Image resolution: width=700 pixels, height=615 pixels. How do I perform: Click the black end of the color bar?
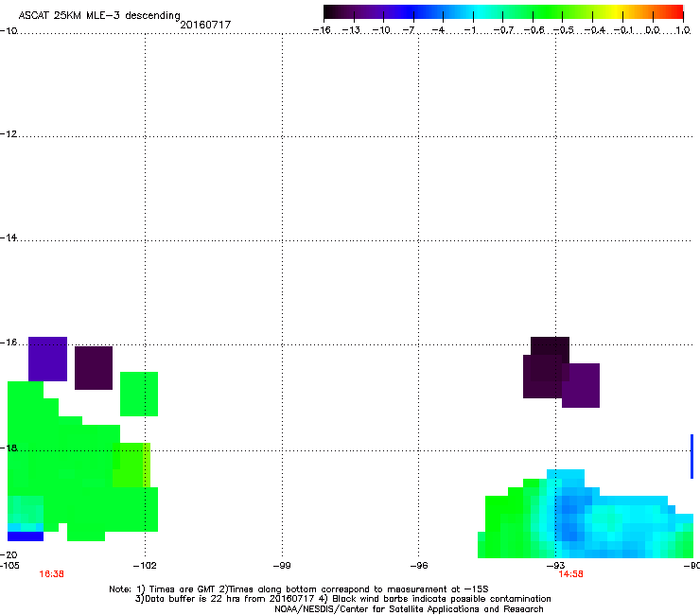click(330, 12)
